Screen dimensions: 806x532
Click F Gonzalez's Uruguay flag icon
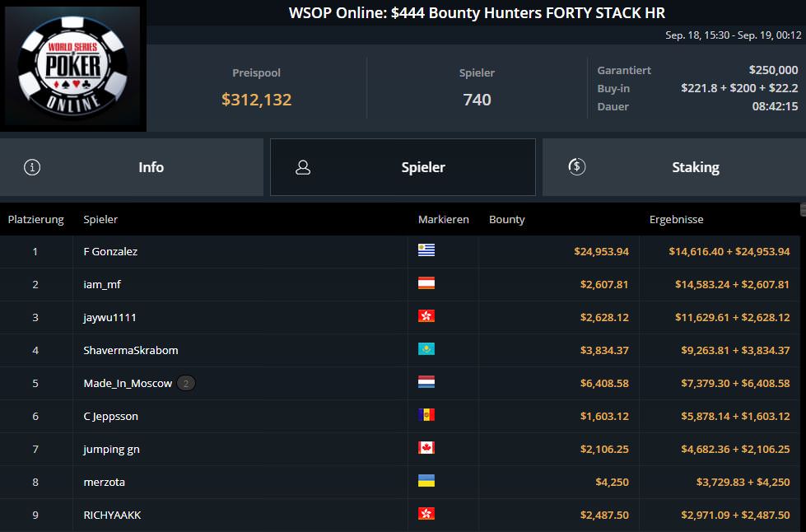click(426, 250)
